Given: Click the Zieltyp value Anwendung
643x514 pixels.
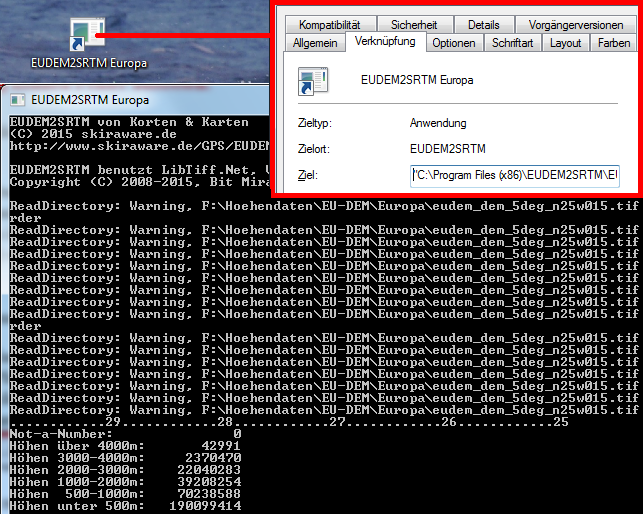Looking at the screenshot, I should (438, 123).
